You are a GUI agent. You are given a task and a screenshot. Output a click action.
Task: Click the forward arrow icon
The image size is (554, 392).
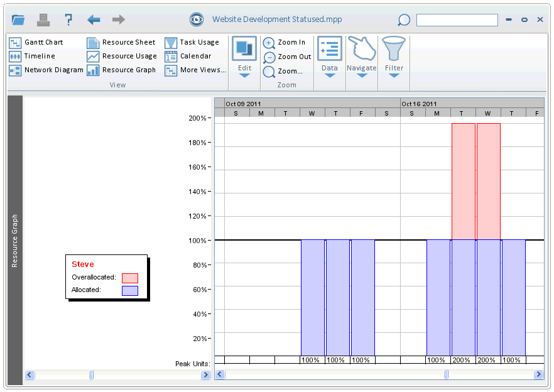pos(118,19)
